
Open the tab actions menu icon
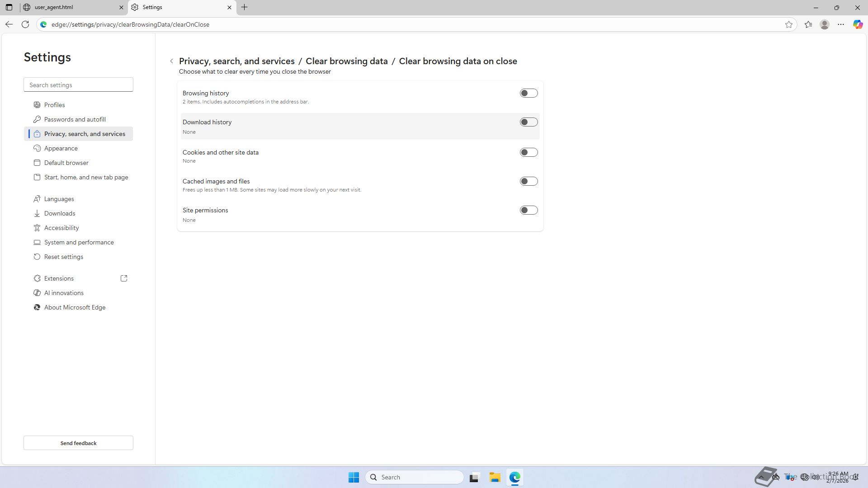9,7
